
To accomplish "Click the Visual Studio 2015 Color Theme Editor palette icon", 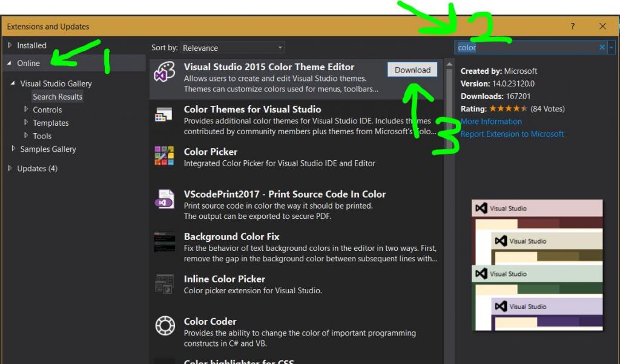I will pyautogui.click(x=163, y=70).
